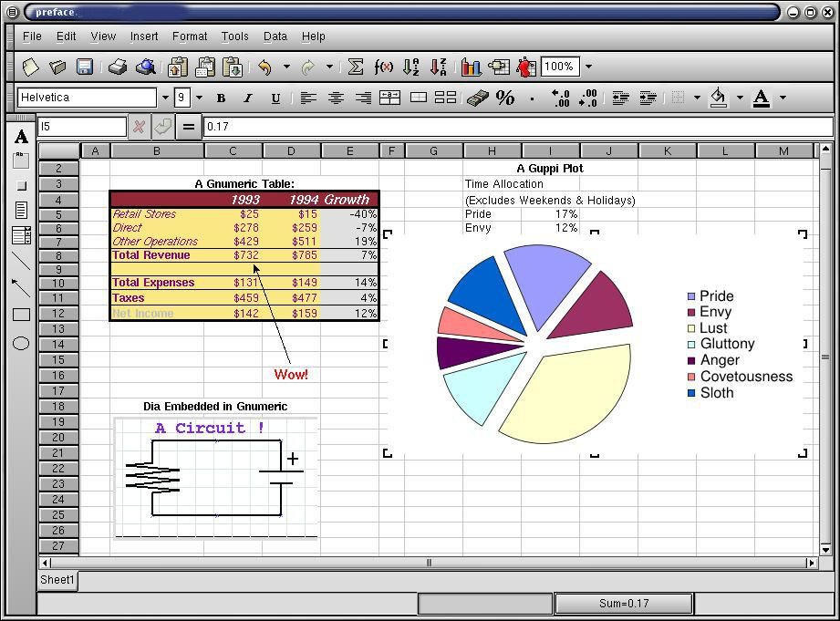840x621 pixels.
Task: Open the Edit menu
Action: click(x=66, y=36)
